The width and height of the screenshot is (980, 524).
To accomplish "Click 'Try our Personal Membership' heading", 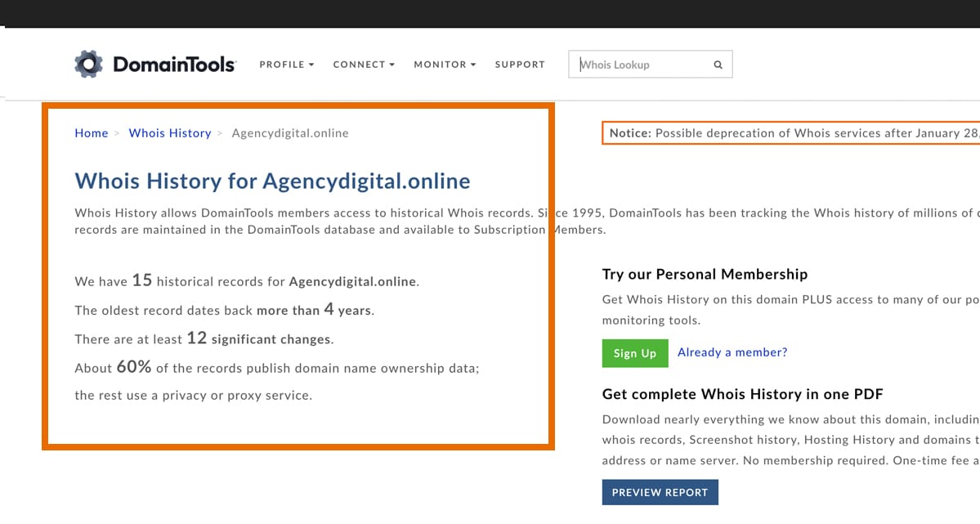I will (705, 274).
